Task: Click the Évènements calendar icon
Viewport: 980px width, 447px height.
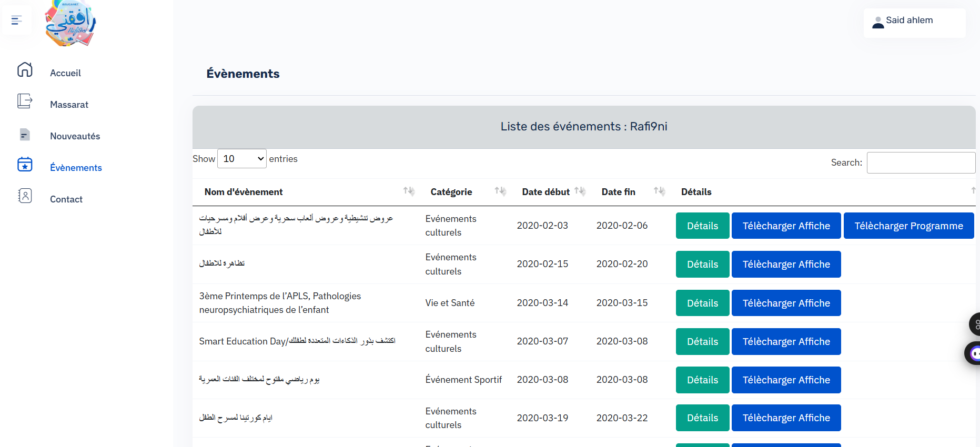Action: click(25, 165)
